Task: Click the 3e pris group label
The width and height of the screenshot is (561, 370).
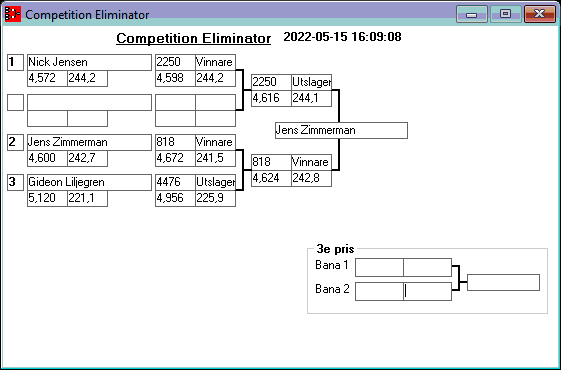Action: tap(335, 249)
